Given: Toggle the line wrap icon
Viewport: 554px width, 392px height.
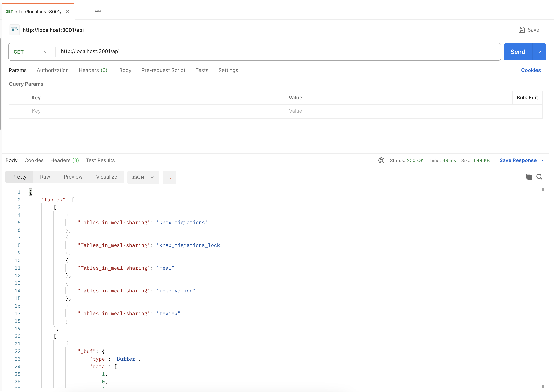Looking at the screenshot, I should point(169,177).
